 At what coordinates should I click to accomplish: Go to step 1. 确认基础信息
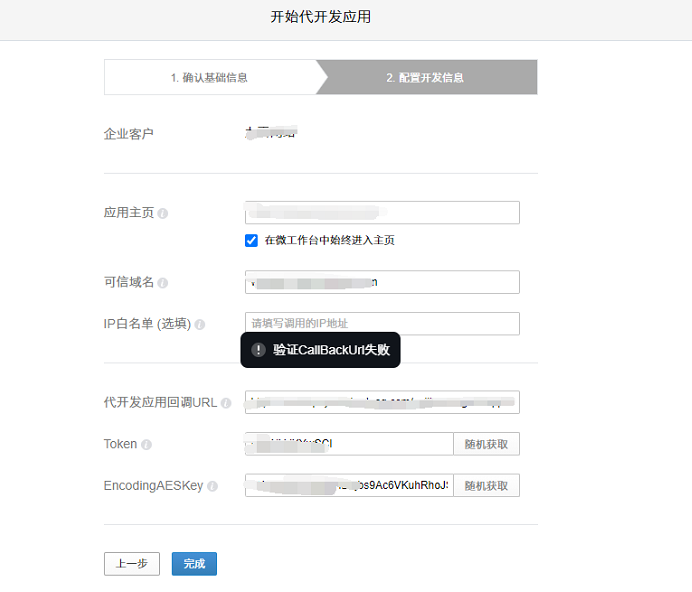[x=209, y=77]
